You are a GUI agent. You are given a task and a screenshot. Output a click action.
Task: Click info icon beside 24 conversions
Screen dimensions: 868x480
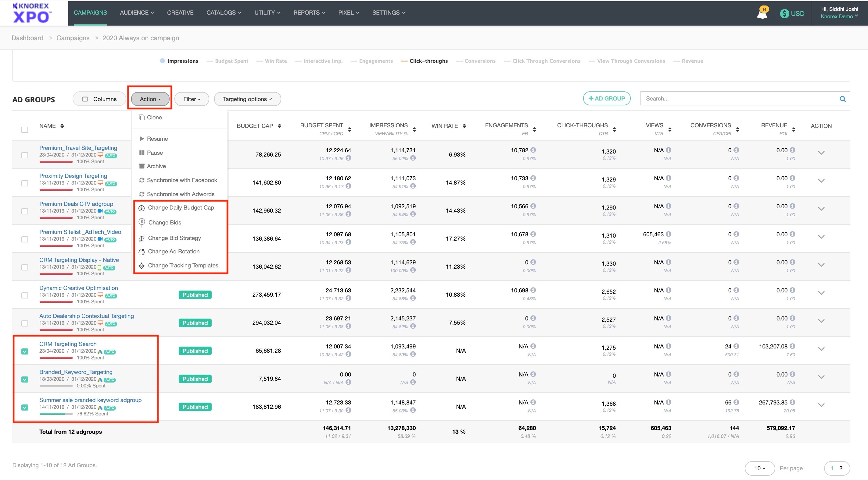tap(736, 346)
